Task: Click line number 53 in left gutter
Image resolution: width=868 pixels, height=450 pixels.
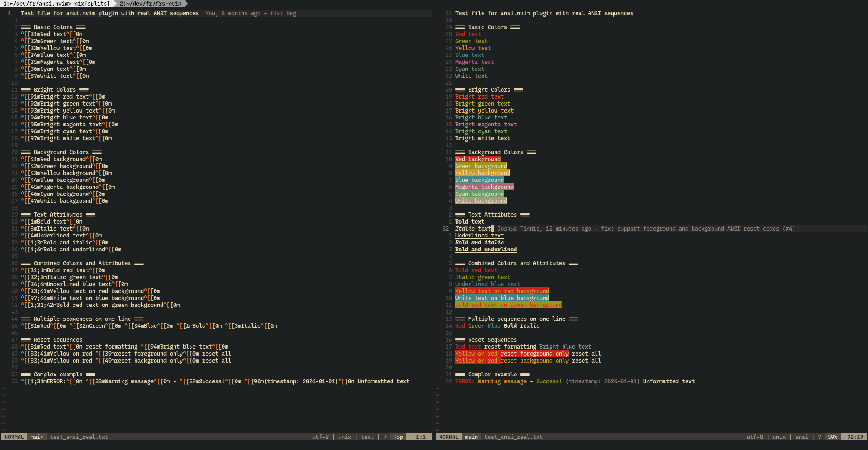Action: tap(14, 381)
